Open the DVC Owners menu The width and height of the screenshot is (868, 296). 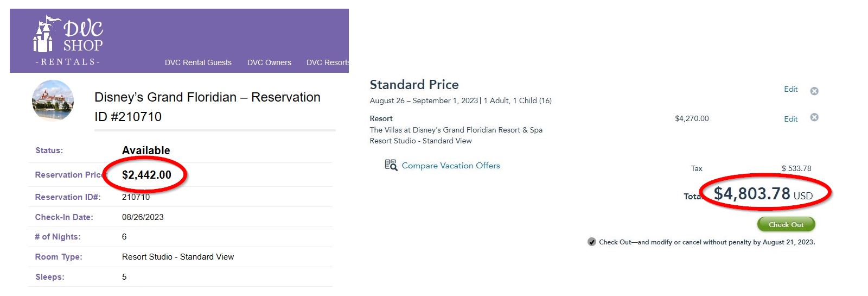pyautogui.click(x=269, y=62)
